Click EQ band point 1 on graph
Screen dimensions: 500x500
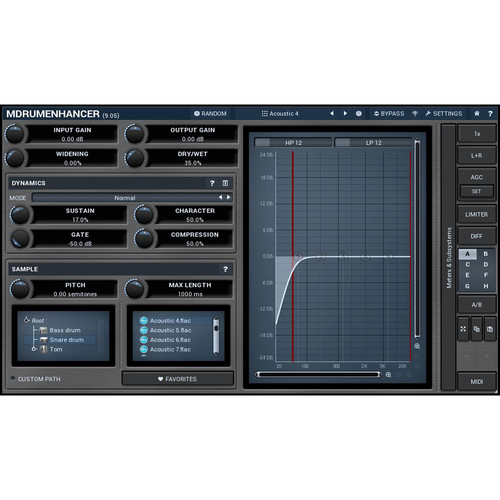coord(298,256)
